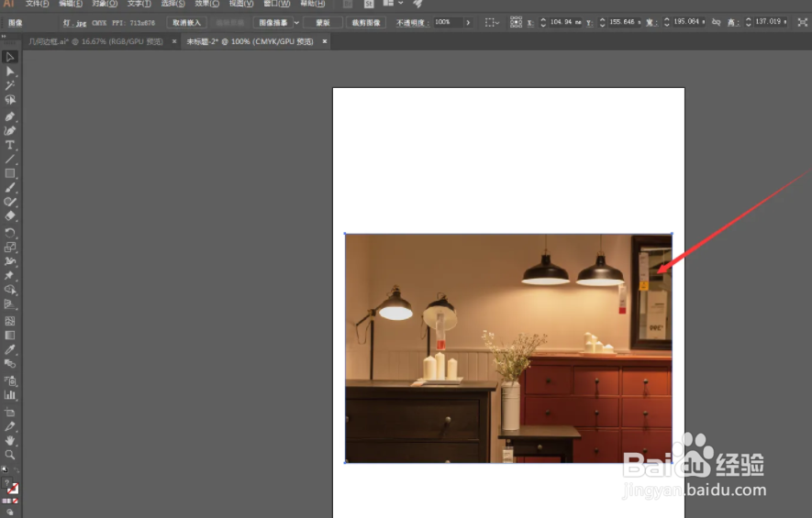Screen dimensions: 812x518
Task: Open the 帮助(H) menu
Action: [312, 4]
